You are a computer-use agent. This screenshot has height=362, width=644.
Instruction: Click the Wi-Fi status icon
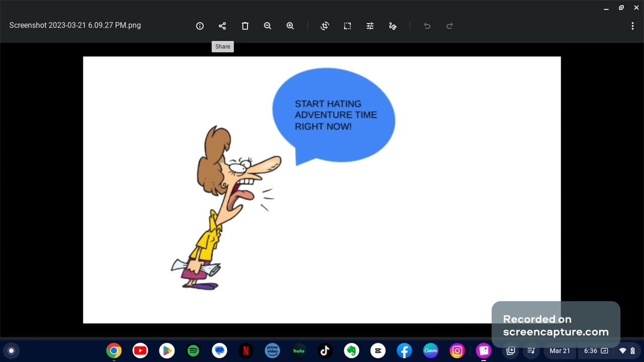(x=622, y=351)
